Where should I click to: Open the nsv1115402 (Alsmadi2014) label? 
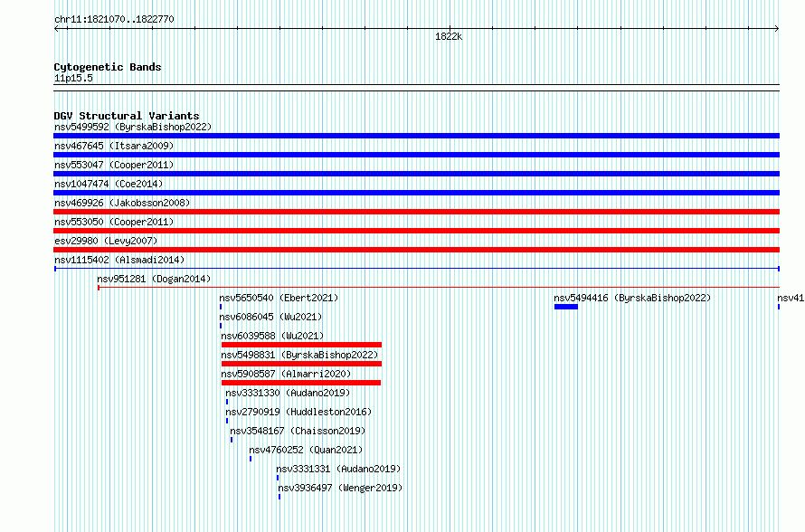(119, 260)
